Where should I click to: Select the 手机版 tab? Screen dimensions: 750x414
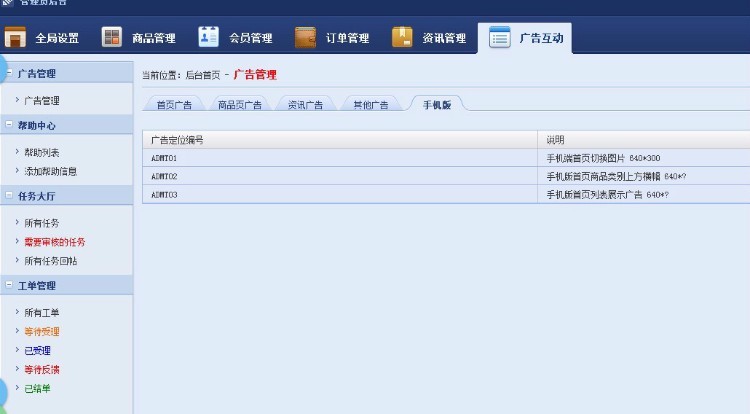[x=437, y=104]
